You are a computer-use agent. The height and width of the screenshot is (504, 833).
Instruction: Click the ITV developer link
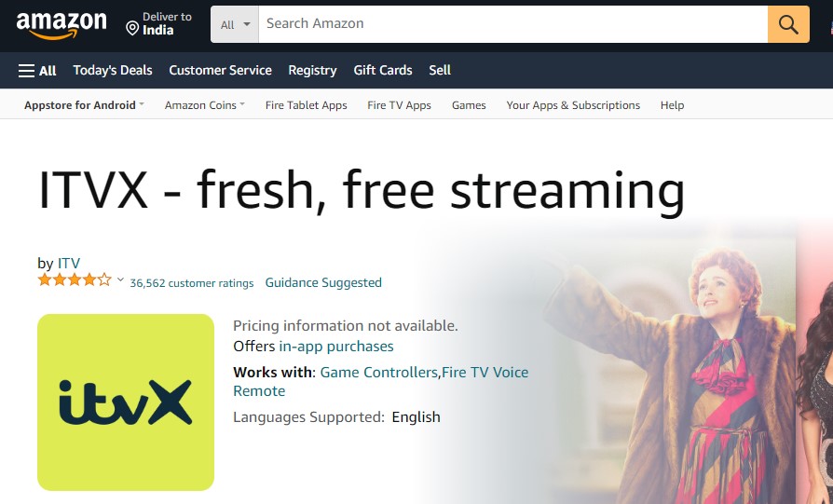69,263
